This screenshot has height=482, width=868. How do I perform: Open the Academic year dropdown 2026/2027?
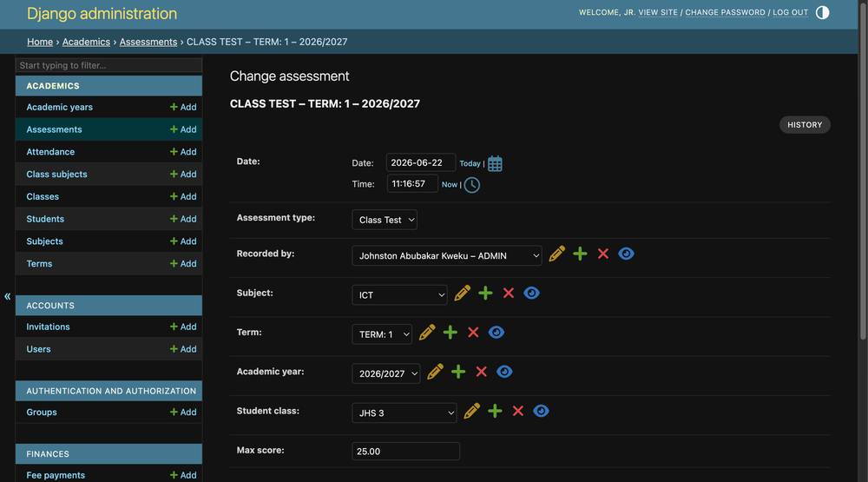(x=386, y=374)
